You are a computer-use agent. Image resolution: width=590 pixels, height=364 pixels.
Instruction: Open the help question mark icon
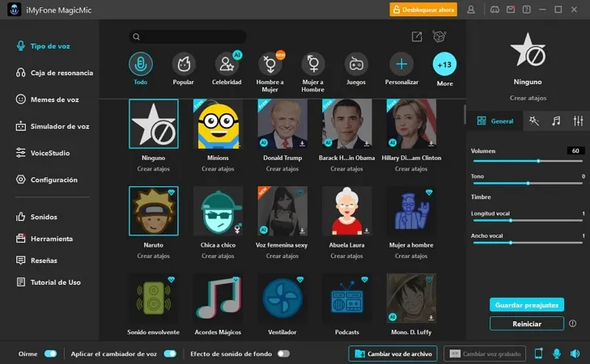click(x=526, y=10)
